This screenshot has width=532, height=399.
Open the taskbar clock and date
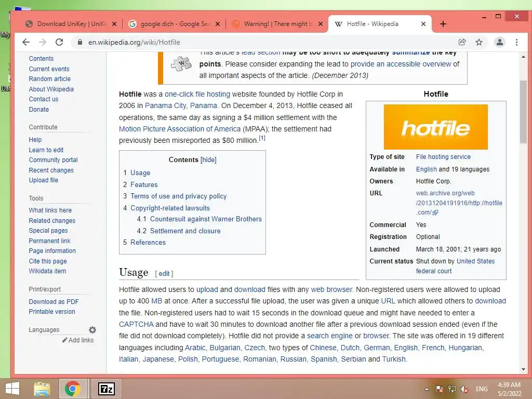coord(509,389)
